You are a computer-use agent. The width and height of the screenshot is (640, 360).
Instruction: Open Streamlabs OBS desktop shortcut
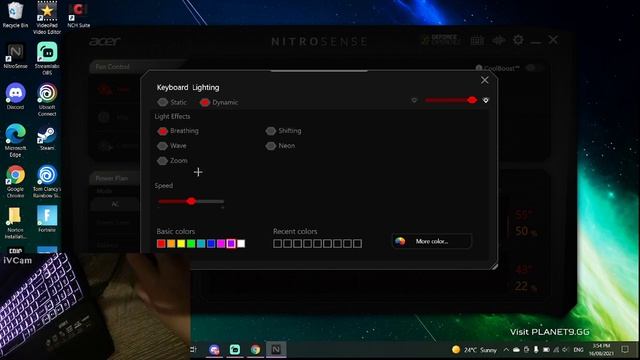[x=47, y=59]
